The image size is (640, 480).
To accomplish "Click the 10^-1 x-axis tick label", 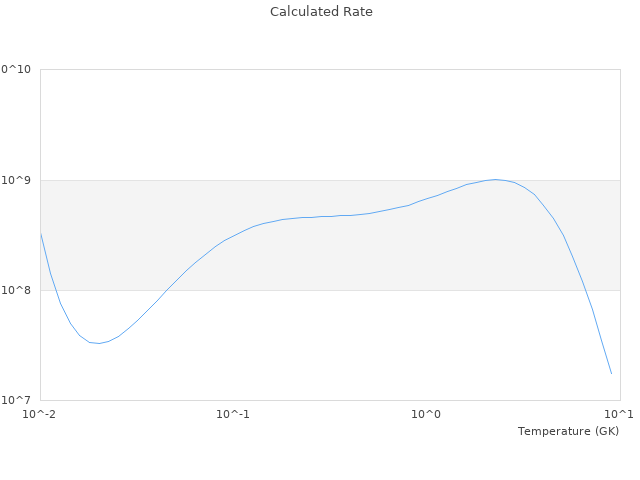I will pyautogui.click(x=232, y=414).
